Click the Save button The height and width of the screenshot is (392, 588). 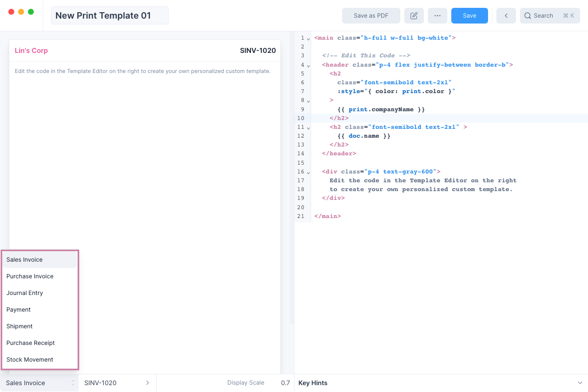[469, 16]
